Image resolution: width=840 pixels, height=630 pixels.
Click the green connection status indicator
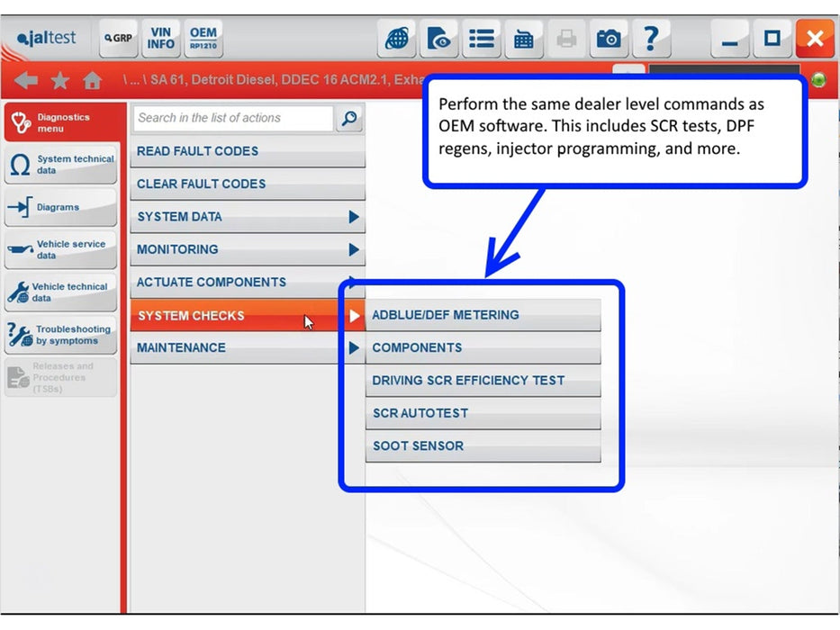point(818,80)
